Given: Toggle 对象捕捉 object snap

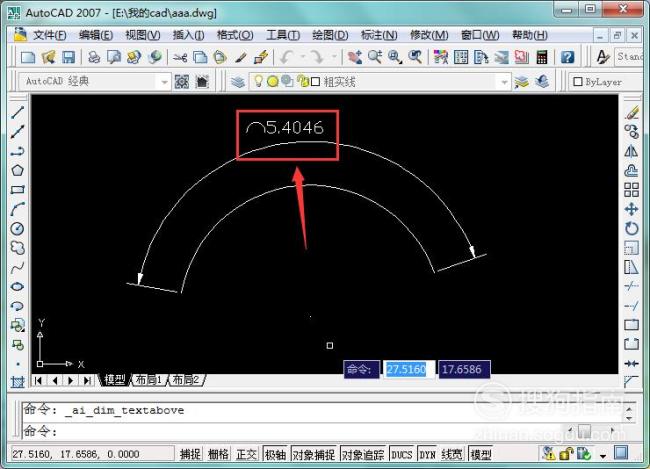Looking at the screenshot, I should (314, 454).
